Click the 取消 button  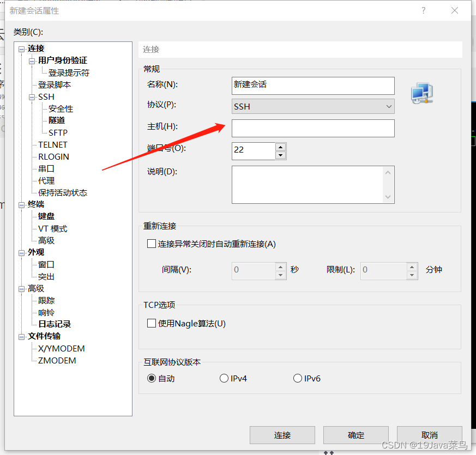coord(429,435)
